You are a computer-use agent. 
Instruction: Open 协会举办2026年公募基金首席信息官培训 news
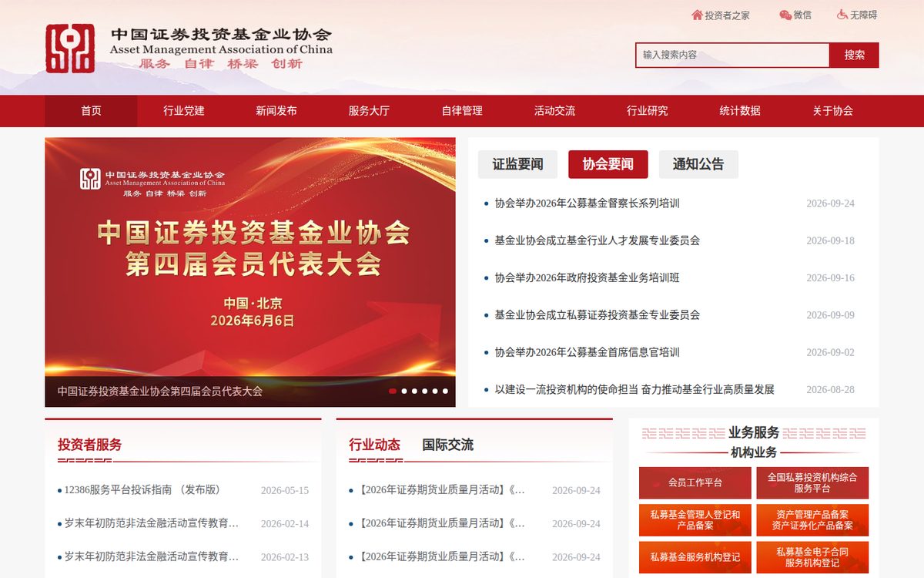tap(587, 352)
